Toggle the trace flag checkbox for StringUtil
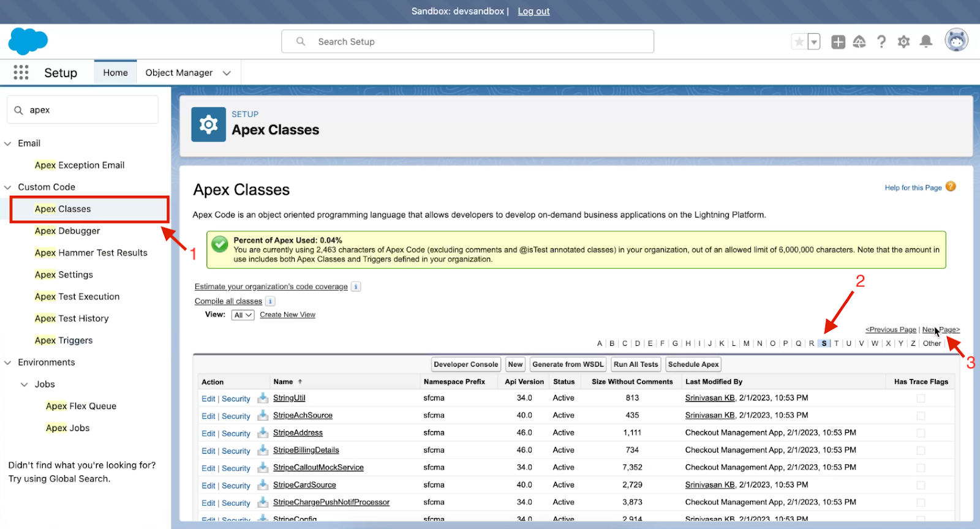This screenshot has height=529, width=980. (921, 399)
